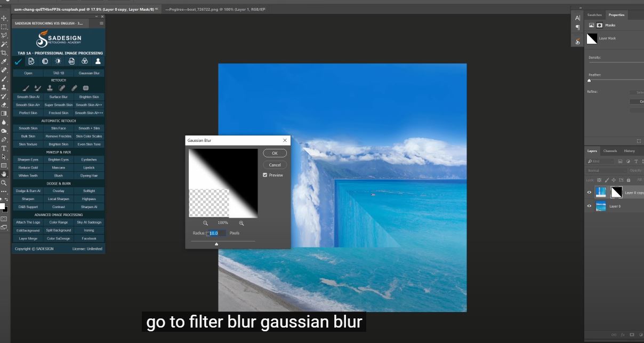Click OK in Gaussian Blur dialog
Viewport: 644px width, 343px height.
pos(275,153)
